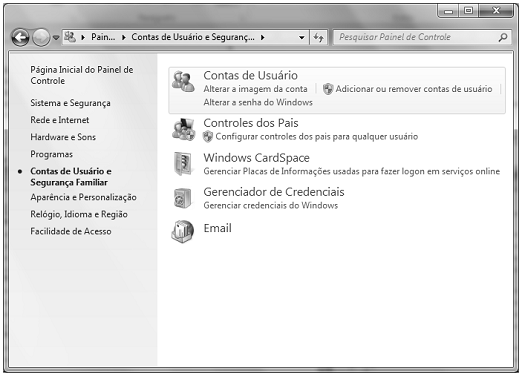Image resolution: width=522 pixels, height=378 pixels.
Task: Open the 'Controles dos Pais' heading
Action: (251, 123)
